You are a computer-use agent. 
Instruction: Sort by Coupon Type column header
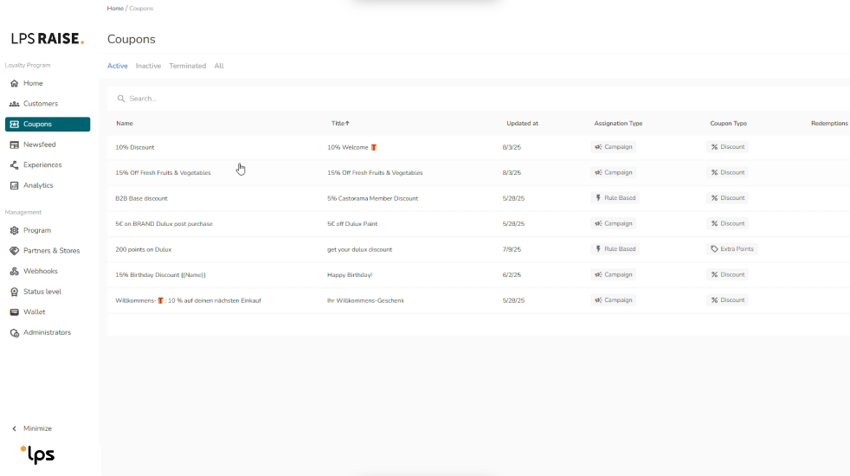click(x=728, y=123)
